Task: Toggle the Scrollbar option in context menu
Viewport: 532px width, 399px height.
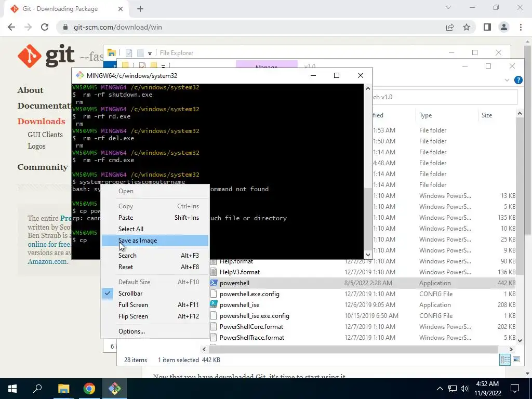Action: 155,294
